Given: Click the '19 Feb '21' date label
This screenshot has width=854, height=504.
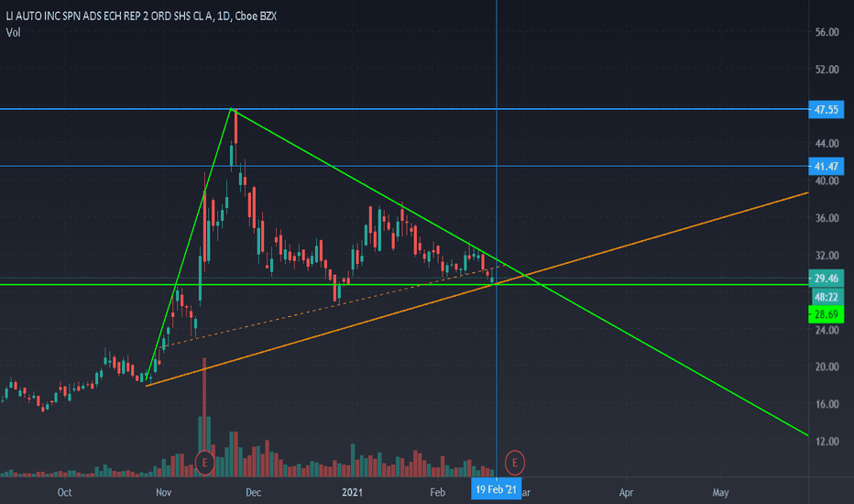Looking at the screenshot, I should pyautogui.click(x=496, y=489).
